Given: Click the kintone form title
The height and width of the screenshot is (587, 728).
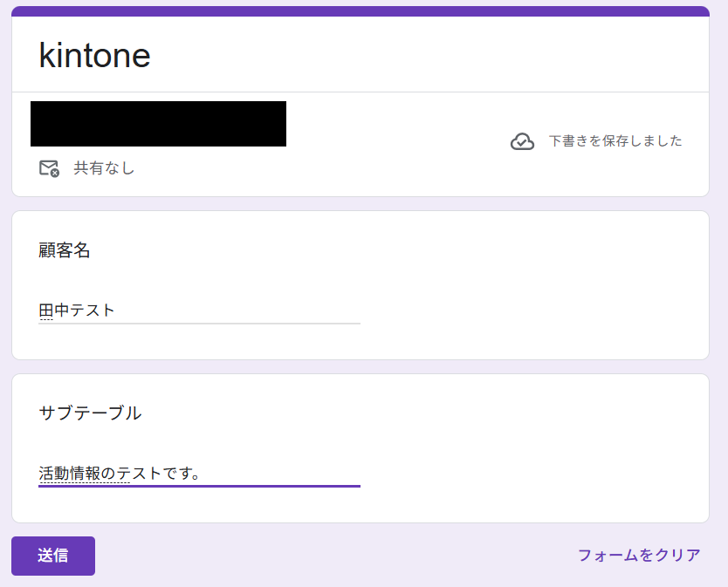Looking at the screenshot, I should pyautogui.click(x=95, y=56).
